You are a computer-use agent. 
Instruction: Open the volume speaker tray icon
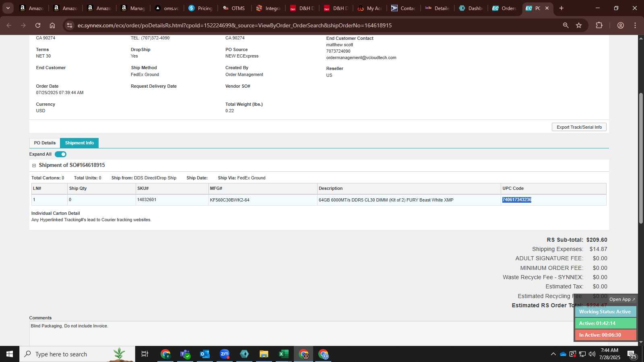click(592, 354)
